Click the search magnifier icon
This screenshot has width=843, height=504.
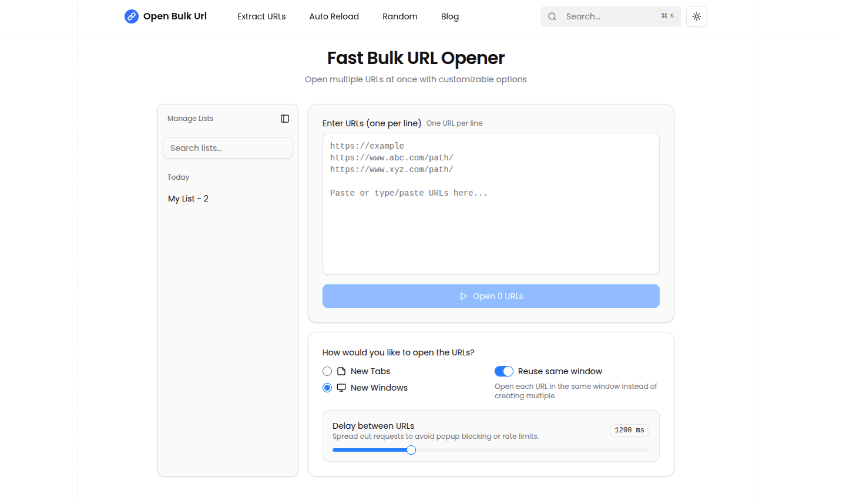[x=552, y=16]
